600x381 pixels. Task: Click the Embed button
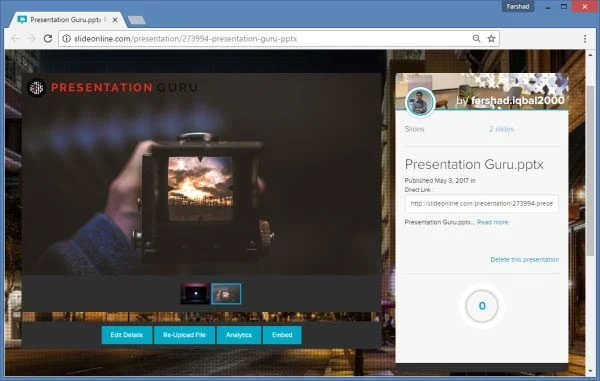282,335
